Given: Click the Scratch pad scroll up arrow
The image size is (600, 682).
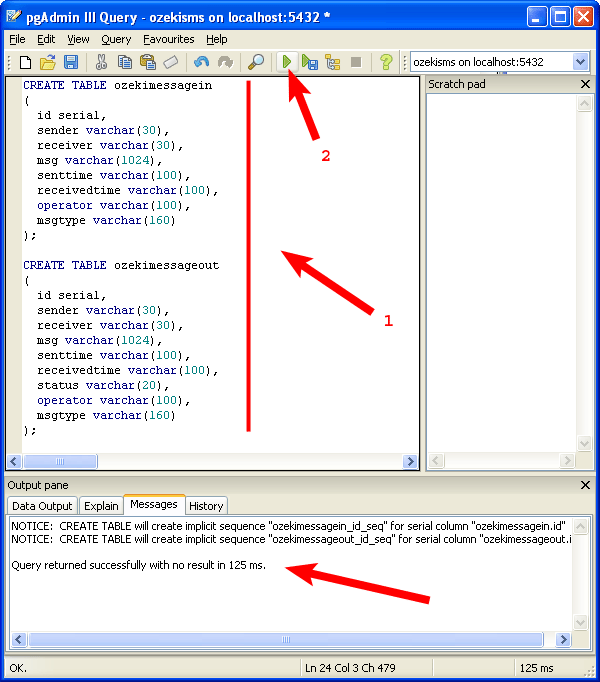Looking at the screenshot, I should click(584, 104).
